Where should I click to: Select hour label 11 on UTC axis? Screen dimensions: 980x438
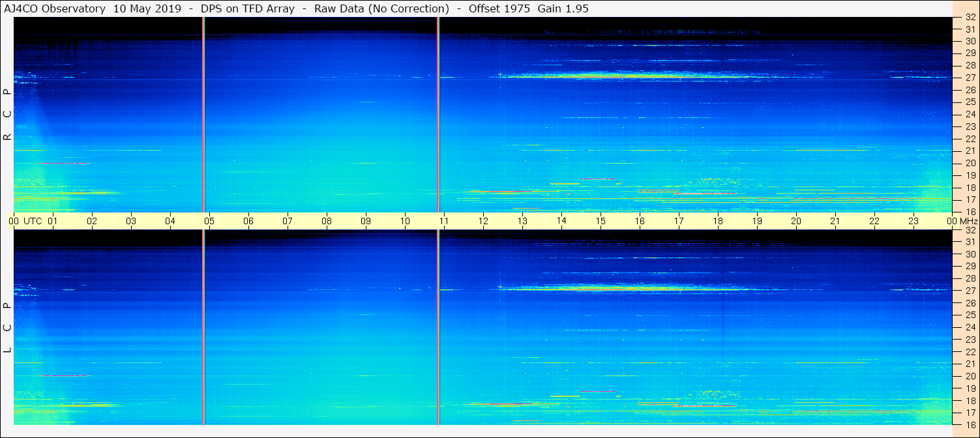444,221
